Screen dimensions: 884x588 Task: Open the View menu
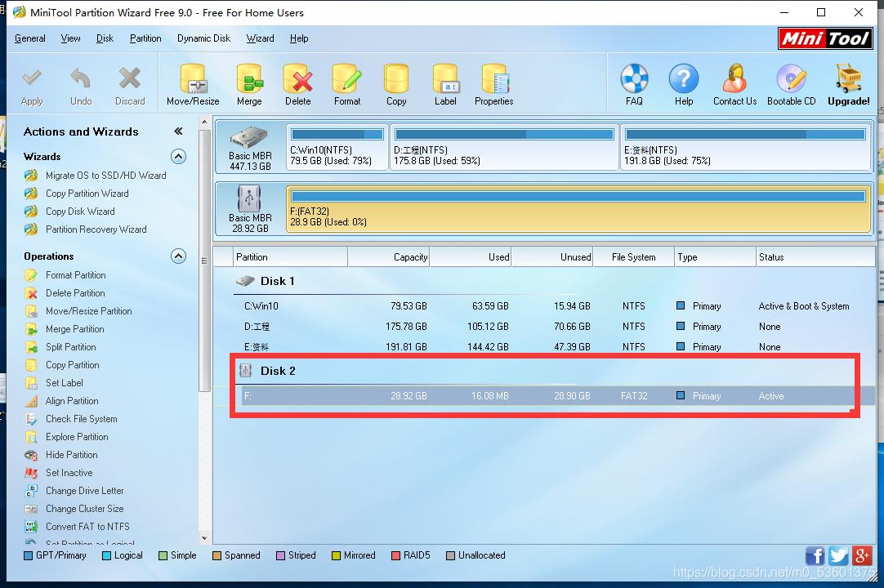70,38
